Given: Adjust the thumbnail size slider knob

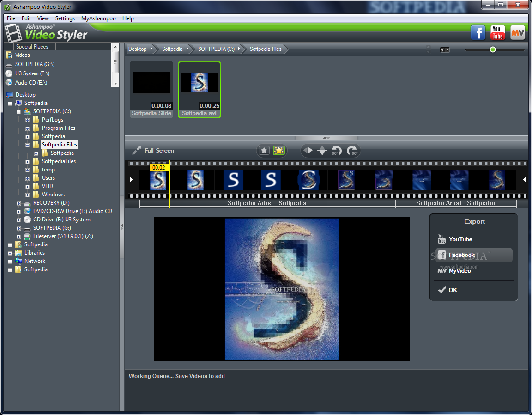Looking at the screenshot, I should pyautogui.click(x=493, y=49).
